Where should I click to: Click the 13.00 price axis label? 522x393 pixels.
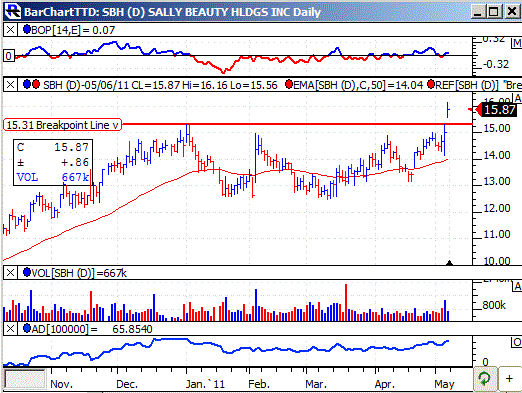tap(497, 181)
